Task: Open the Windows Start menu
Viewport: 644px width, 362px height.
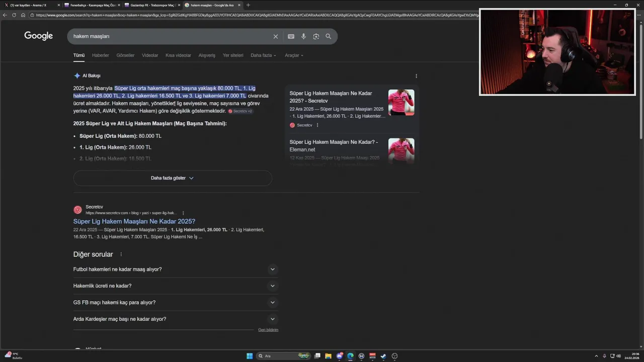Action: [x=250, y=356]
